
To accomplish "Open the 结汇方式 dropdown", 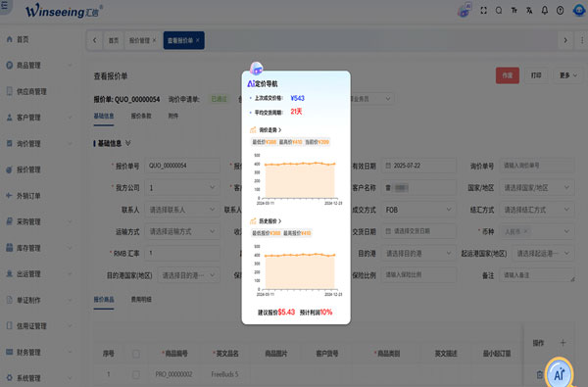I will [537, 210].
